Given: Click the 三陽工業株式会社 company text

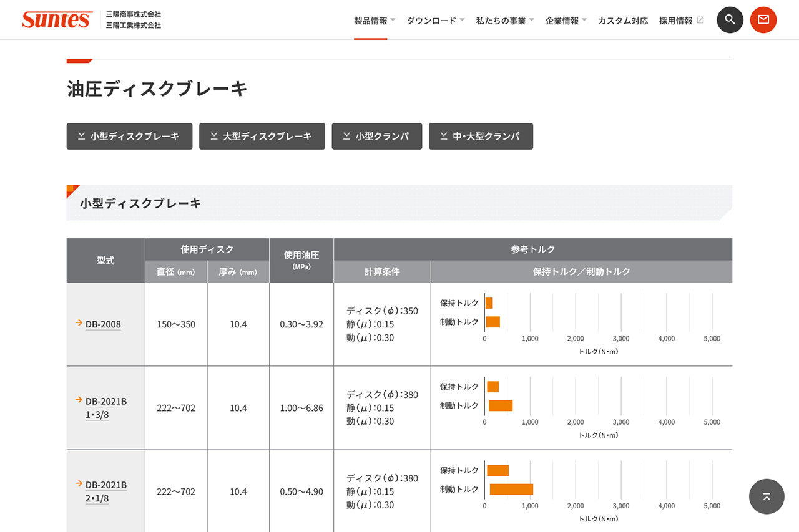Looking at the screenshot, I should 134,26.
